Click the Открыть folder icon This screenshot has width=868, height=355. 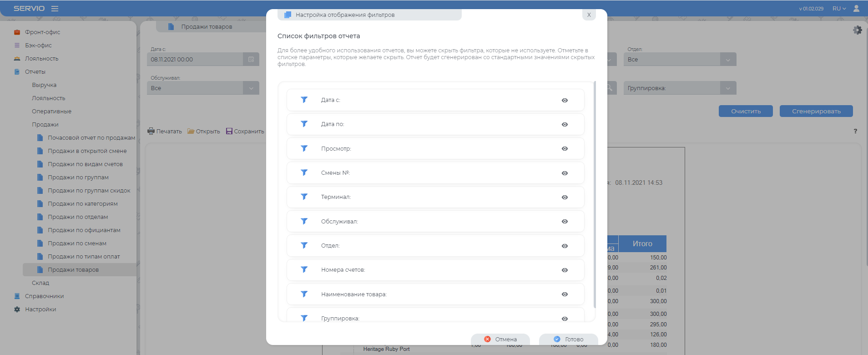191,132
